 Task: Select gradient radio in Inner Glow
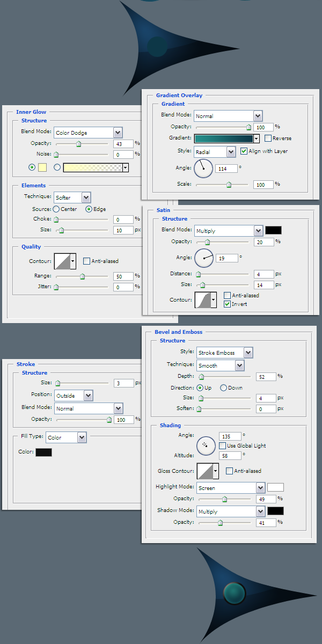click(x=57, y=167)
